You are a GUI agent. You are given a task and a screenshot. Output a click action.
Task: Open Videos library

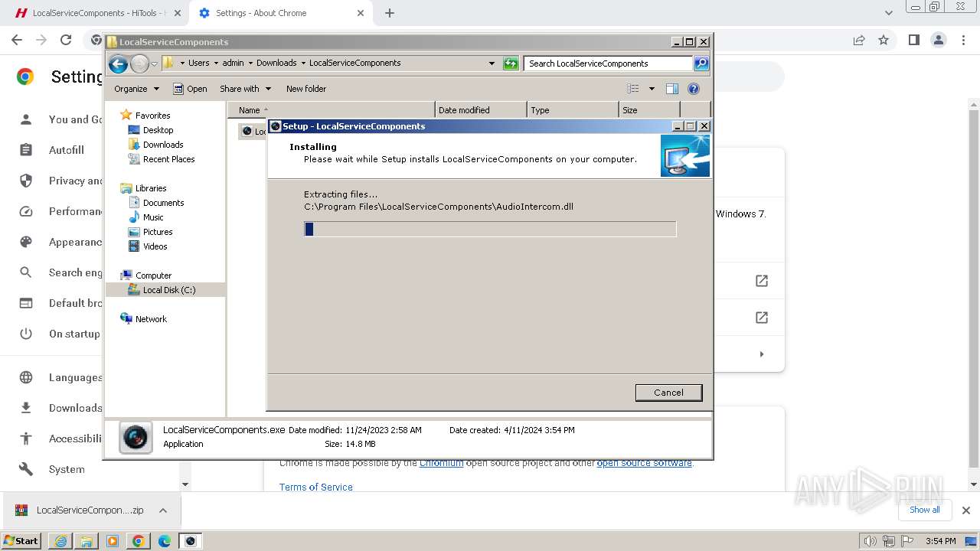155,246
